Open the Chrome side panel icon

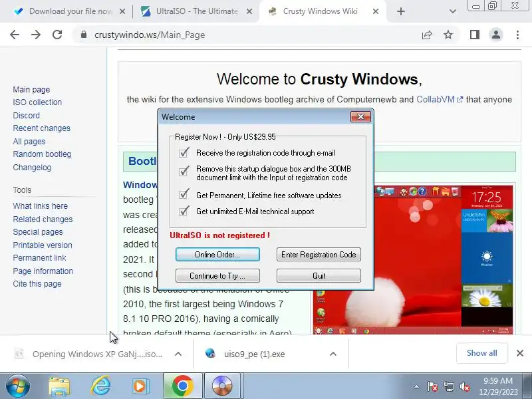[x=475, y=35]
